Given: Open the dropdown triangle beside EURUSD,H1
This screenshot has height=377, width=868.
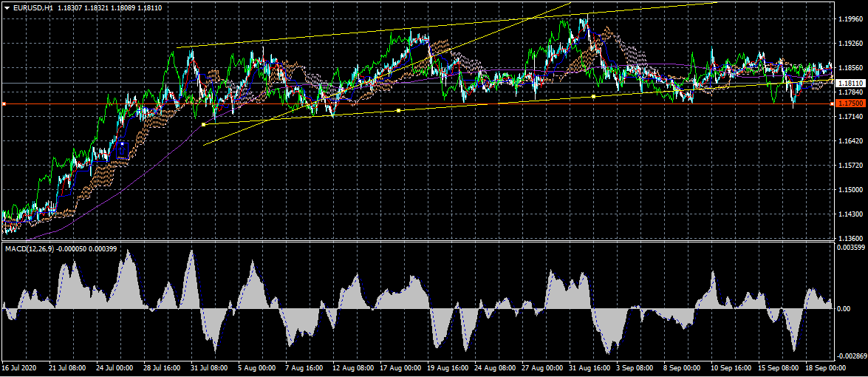Looking at the screenshot, I should pyautogui.click(x=7, y=7).
